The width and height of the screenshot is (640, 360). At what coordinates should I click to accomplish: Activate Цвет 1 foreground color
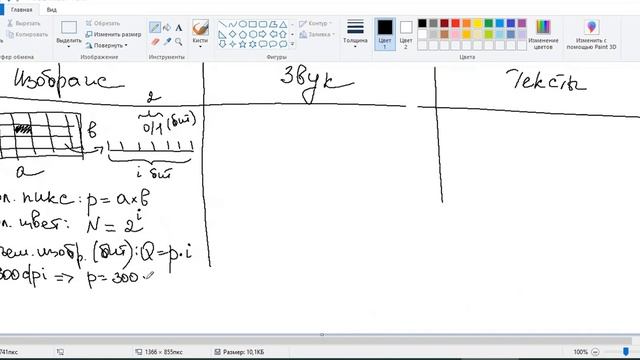[x=384, y=34]
